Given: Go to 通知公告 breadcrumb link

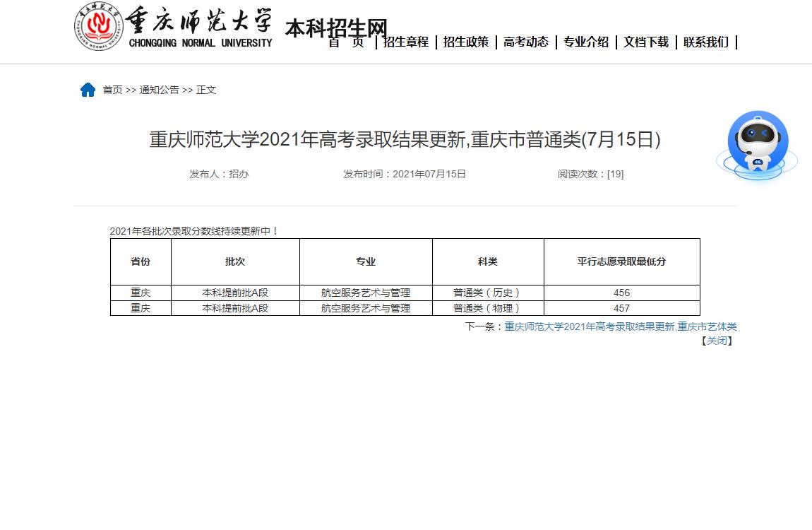Looking at the screenshot, I should coord(159,90).
